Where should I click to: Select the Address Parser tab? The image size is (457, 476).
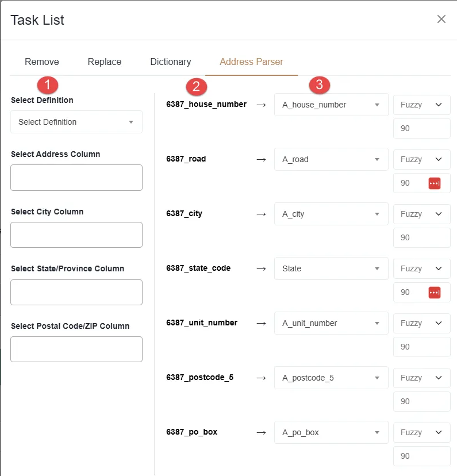[251, 62]
